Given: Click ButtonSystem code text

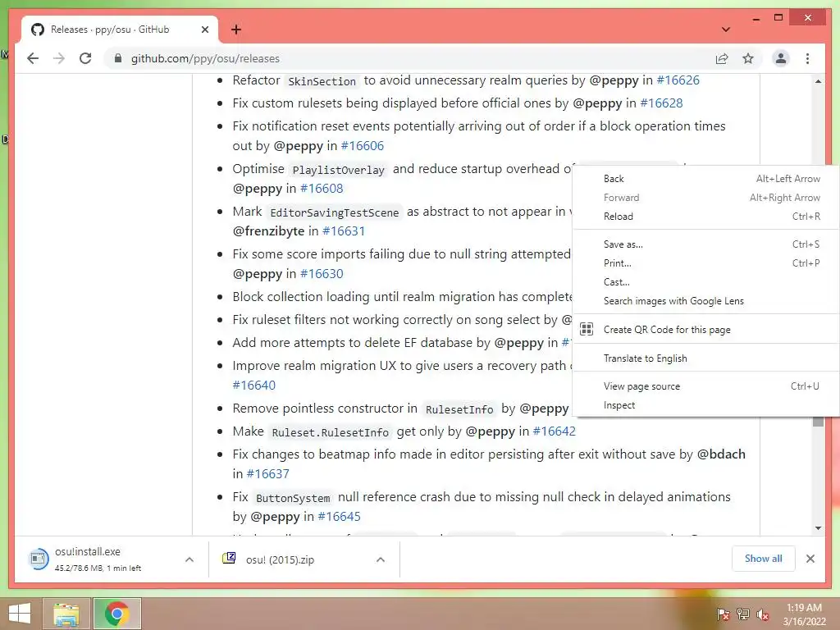Looking at the screenshot, I should [293, 498].
